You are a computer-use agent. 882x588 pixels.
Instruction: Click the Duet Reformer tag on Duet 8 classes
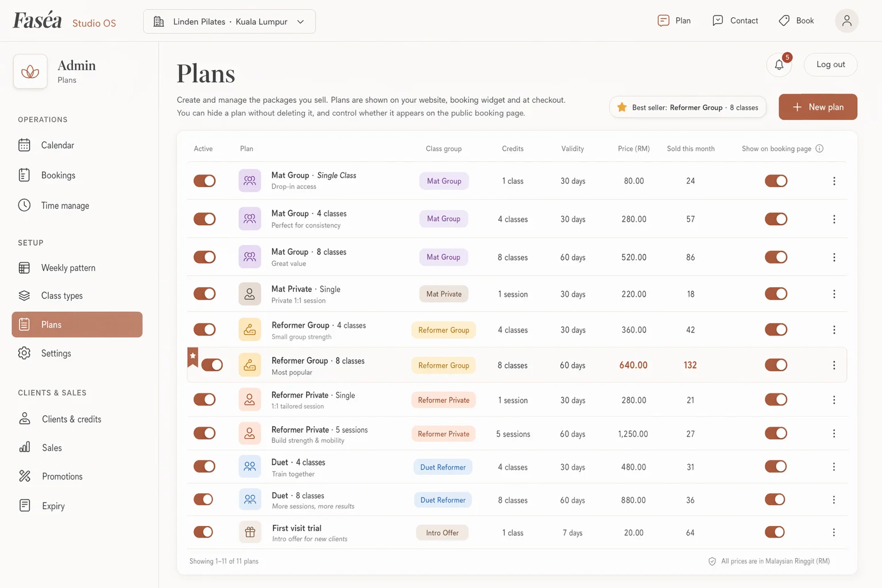443,500
